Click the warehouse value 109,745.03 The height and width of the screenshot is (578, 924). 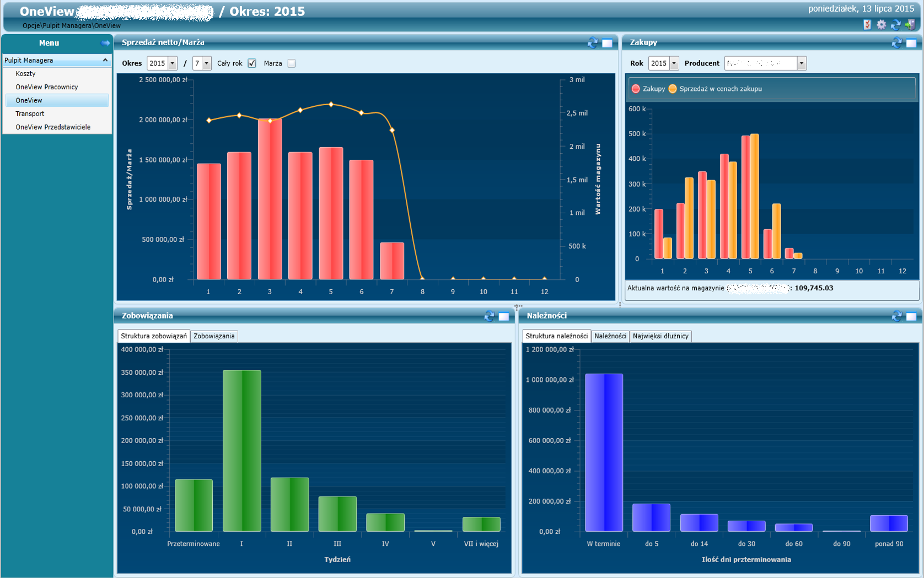pos(814,288)
